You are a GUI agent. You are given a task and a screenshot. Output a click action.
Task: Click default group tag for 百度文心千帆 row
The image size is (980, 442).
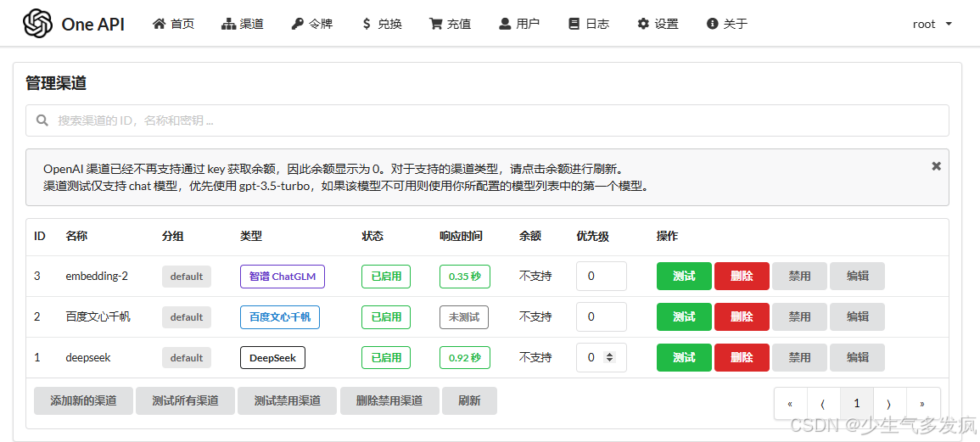tap(187, 317)
